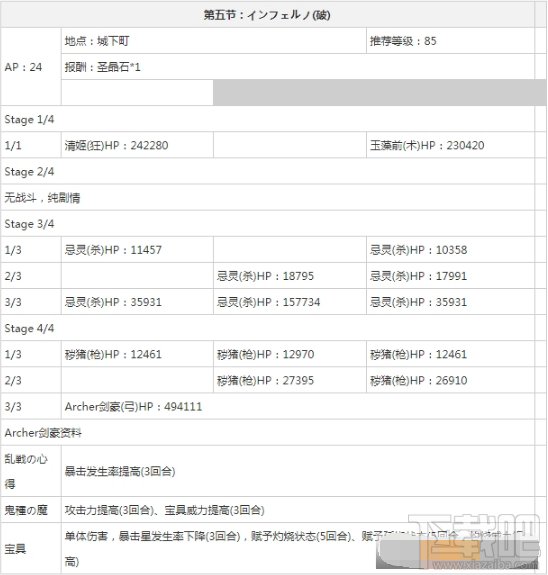
Task: Click 忌灵(杀)HP：18795 cell
Action: [x=290, y=276]
